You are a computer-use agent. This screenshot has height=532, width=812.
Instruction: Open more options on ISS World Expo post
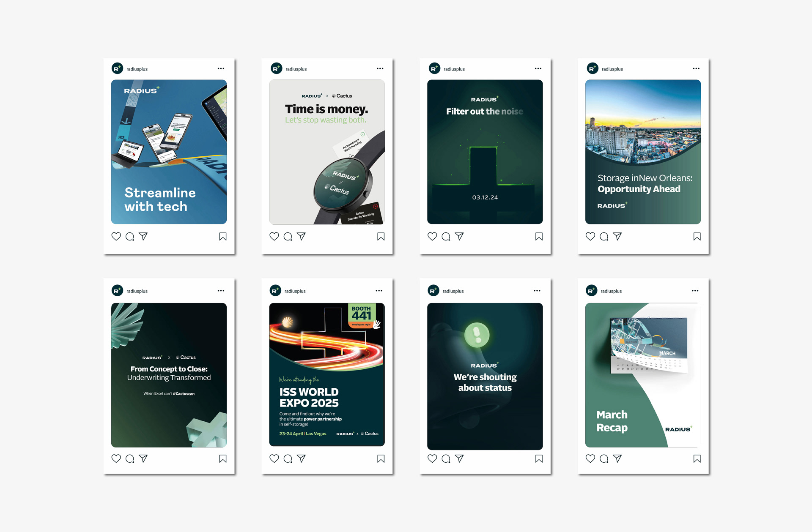click(379, 291)
